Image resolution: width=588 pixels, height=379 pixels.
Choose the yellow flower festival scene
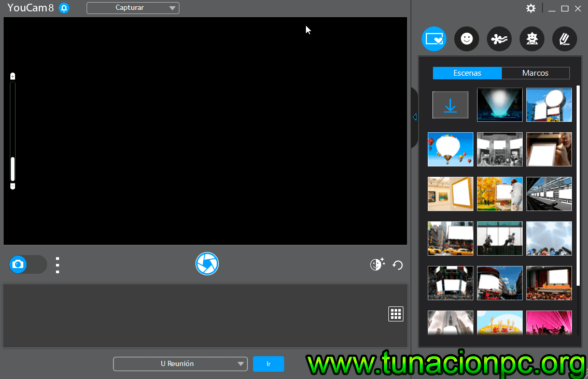pyautogui.click(x=499, y=323)
